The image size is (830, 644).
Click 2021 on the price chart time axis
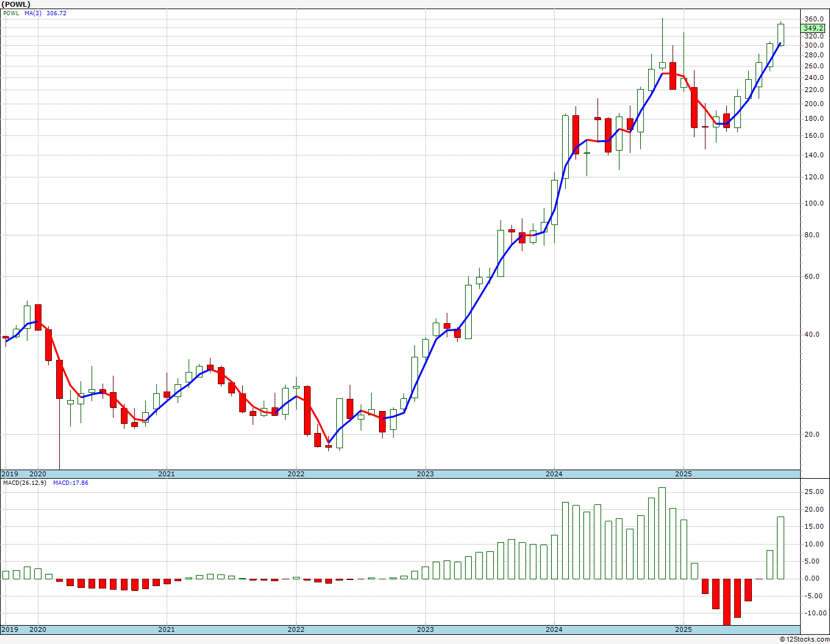click(167, 474)
